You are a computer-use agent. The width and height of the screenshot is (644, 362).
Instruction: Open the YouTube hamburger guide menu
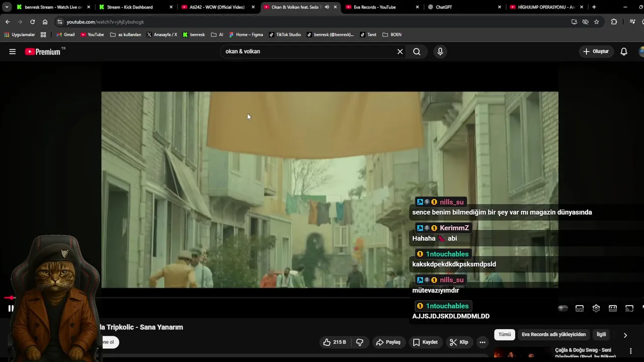13,51
